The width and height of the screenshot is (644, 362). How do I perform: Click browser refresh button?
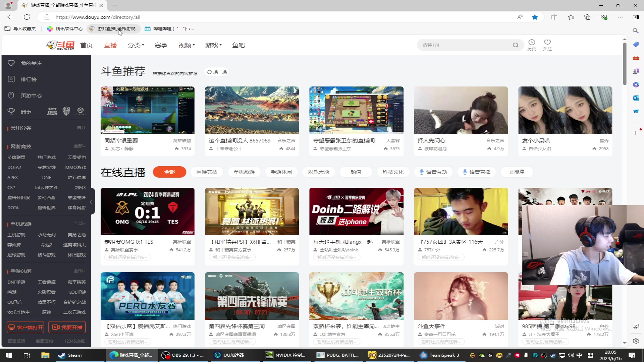pos(27,17)
